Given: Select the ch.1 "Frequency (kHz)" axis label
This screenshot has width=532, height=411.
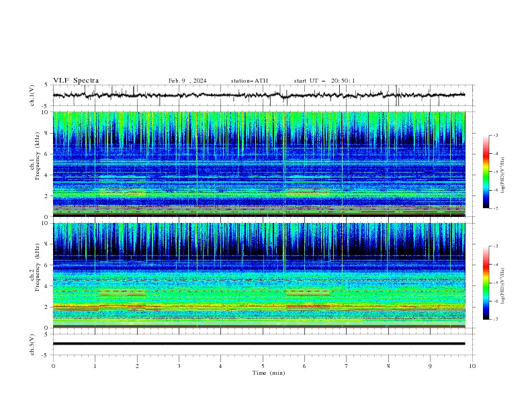Looking at the screenshot, I should pyautogui.click(x=37, y=157).
